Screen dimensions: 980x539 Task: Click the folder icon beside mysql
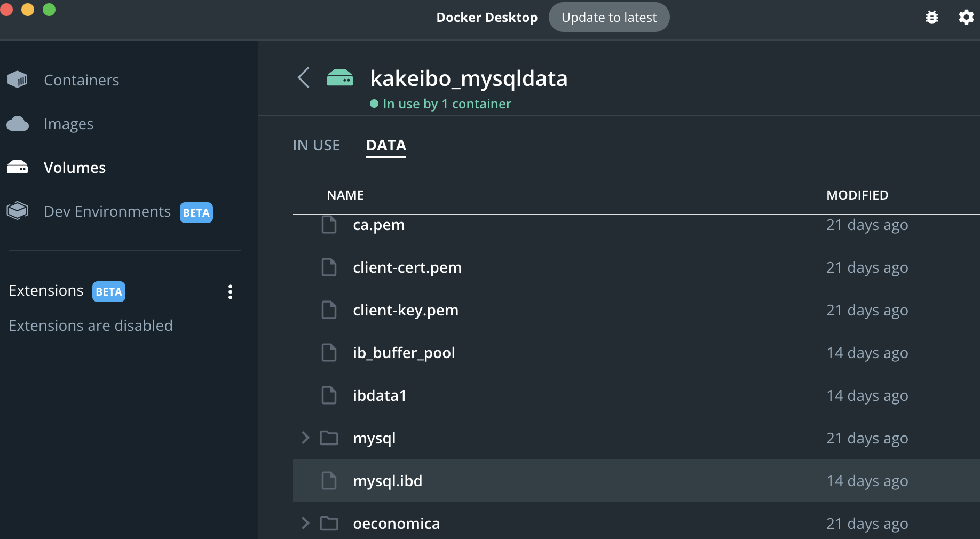(x=329, y=438)
